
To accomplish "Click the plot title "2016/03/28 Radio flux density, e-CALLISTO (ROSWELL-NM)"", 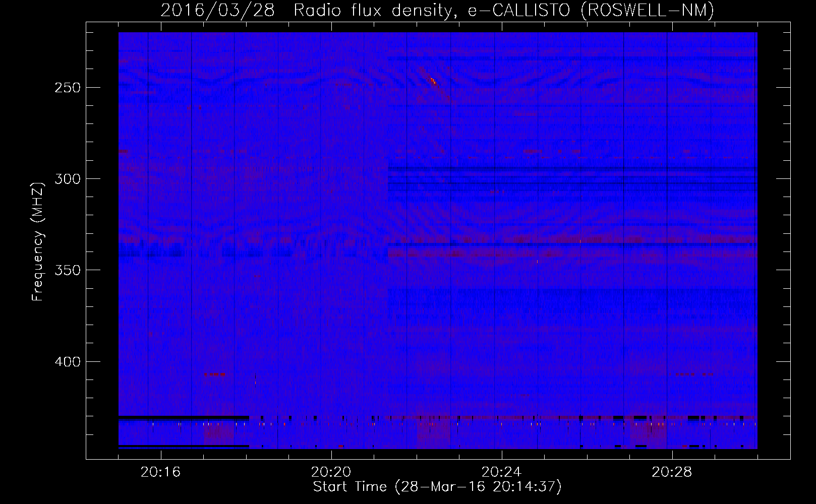I will coord(437,10).
